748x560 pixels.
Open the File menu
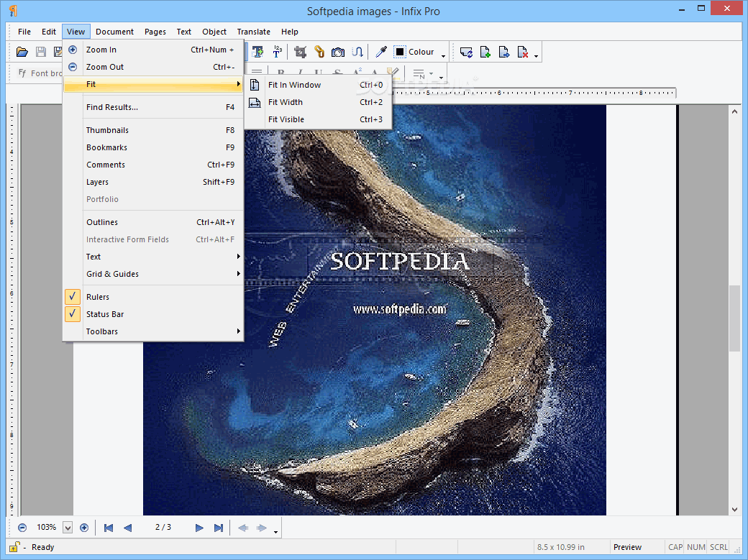click(24, 32)
